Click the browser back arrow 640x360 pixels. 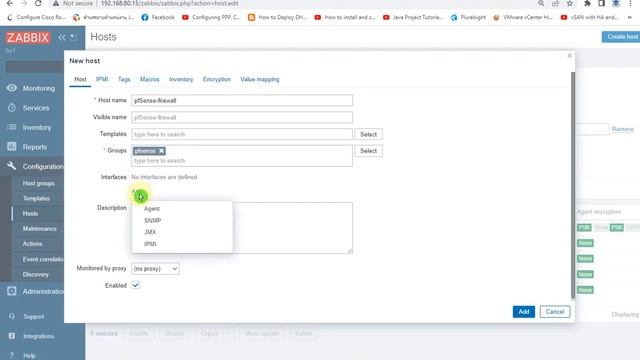pos(9,3)
